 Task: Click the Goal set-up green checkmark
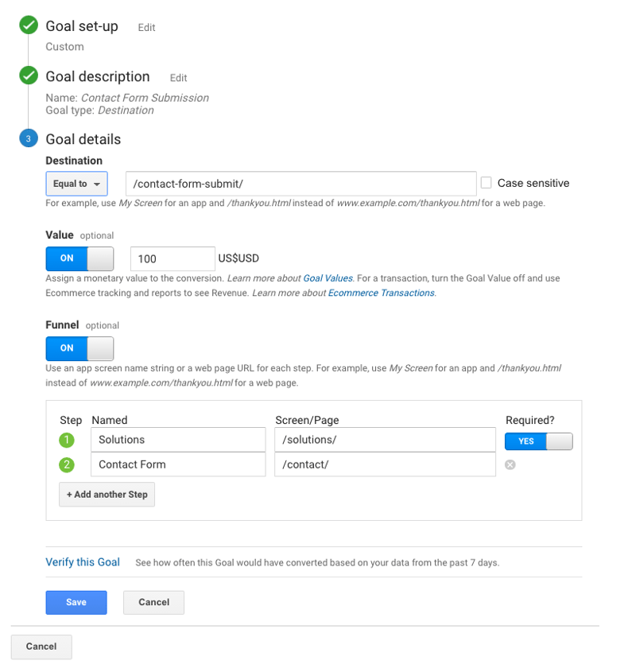click(28, 25)
